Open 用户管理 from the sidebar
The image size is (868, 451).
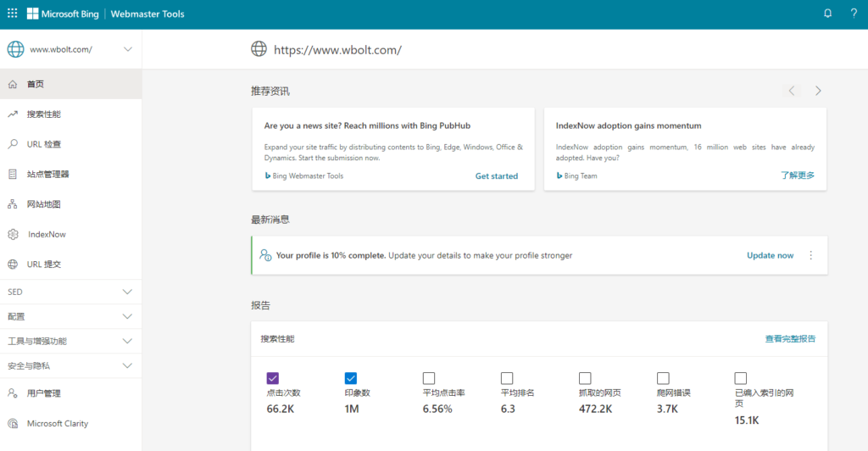point(43,393)
